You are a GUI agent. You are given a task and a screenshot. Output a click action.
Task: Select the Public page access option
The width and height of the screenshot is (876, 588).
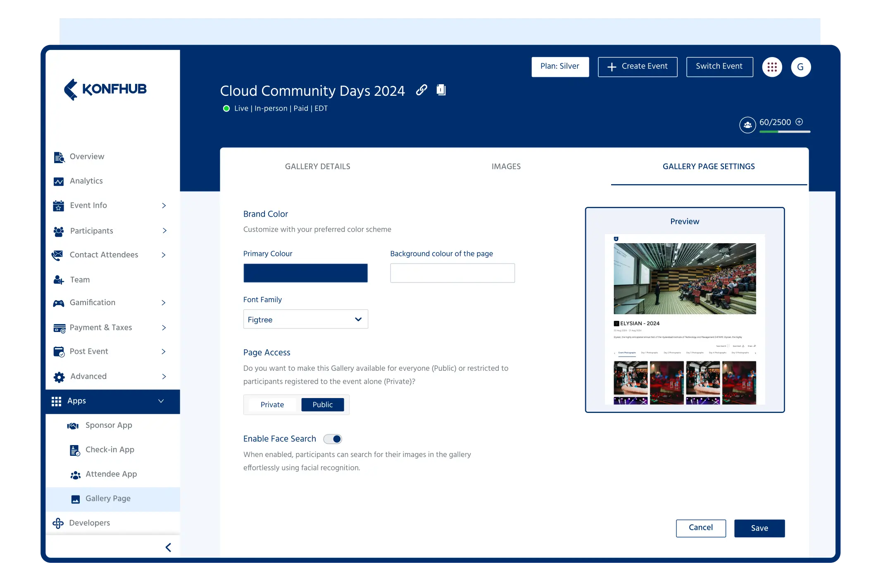tap(322, 404)
